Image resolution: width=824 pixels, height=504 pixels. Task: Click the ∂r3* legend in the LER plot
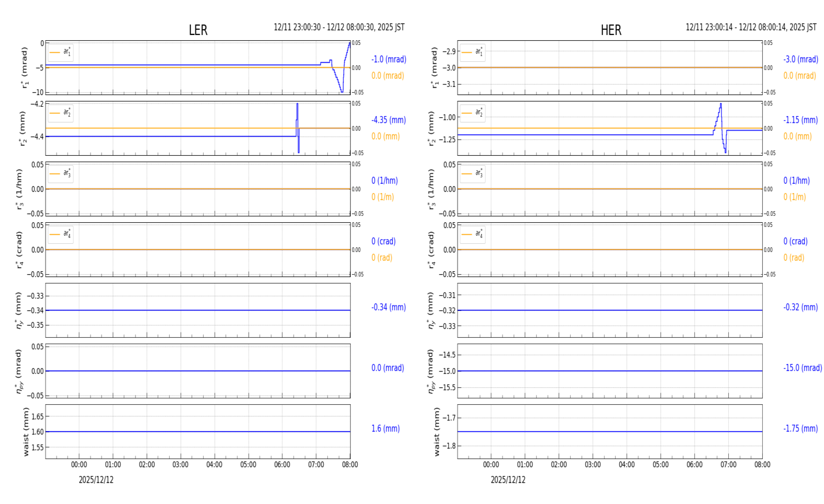[x=61, y=174]
